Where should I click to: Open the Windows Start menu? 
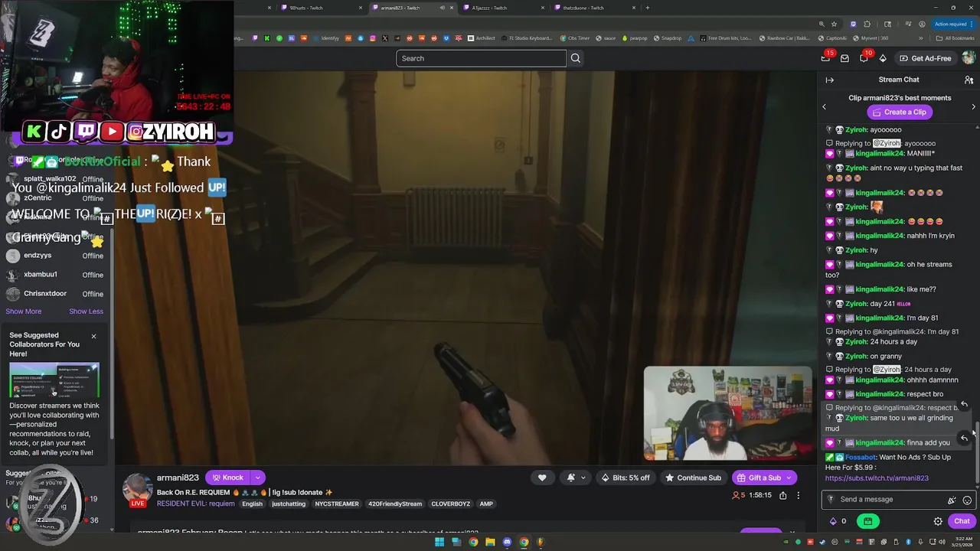tap(439, 542)
